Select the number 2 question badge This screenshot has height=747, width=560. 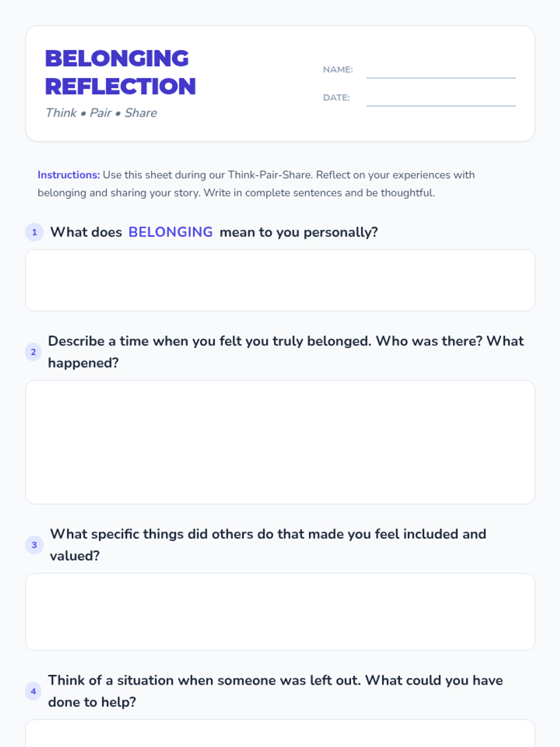click(33, 352)
